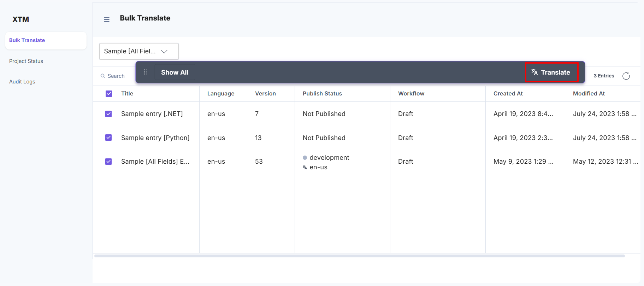Click the Sample entry [.NET] title
This screenshot has height=286, width=644.
click(x=152, y=114)
